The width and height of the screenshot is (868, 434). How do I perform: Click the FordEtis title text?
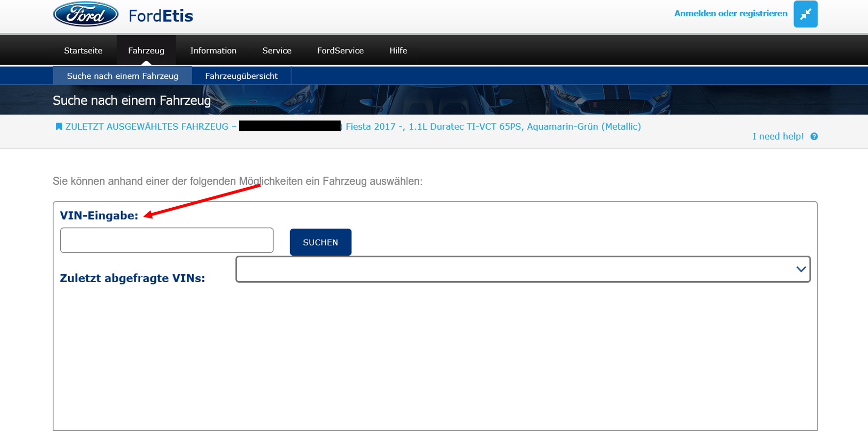(161, 16)
